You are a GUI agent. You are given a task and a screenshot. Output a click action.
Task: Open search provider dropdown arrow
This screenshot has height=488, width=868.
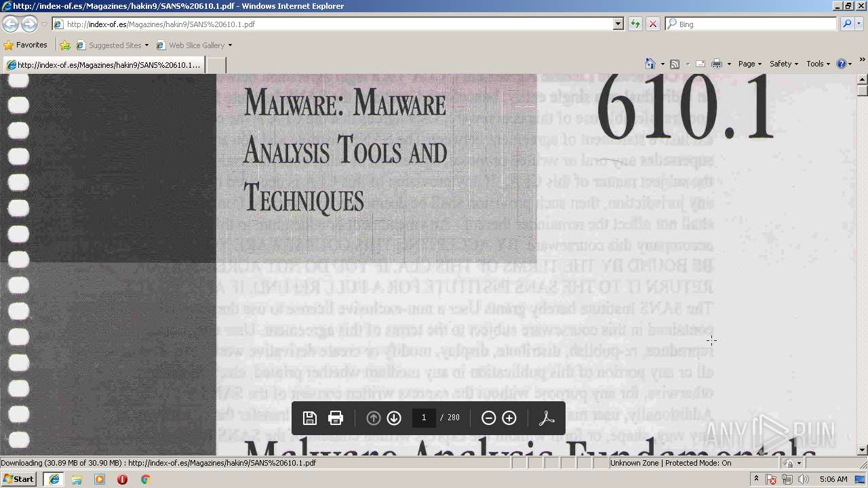859,24
